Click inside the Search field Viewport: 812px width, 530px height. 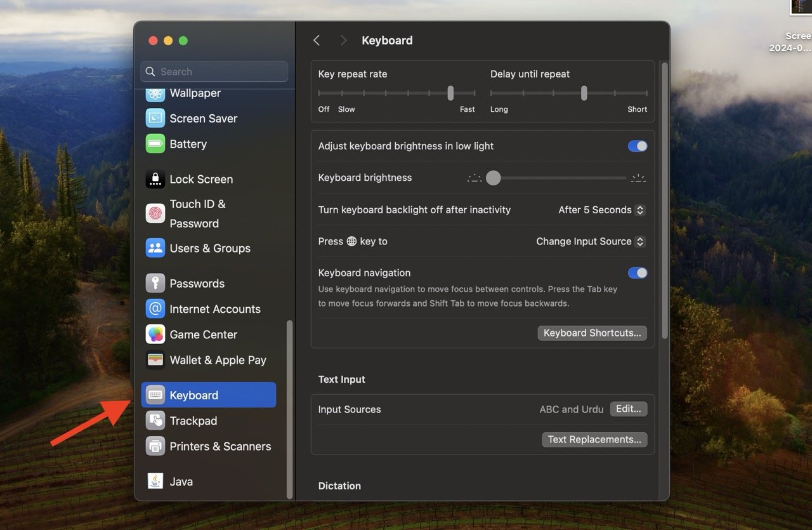coord(214,71)
